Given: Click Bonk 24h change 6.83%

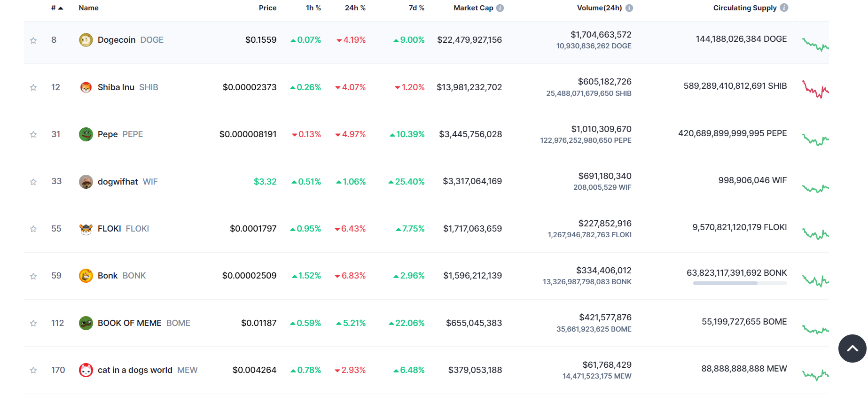Looking at the screenshot, I should [x=350, y=276].
